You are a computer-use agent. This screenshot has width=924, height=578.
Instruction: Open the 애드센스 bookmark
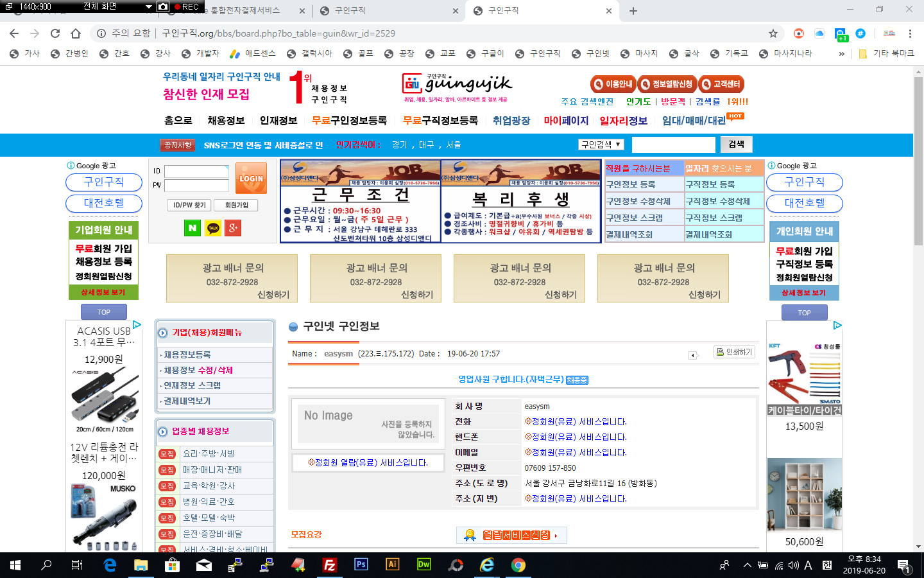tap(253, 53)
